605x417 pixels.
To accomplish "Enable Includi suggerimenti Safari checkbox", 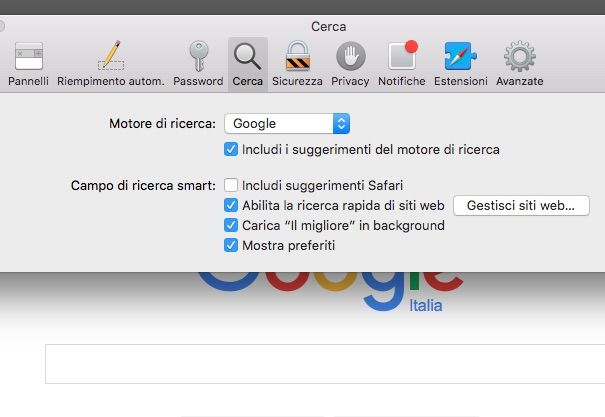I will click(x=231, y=185).
